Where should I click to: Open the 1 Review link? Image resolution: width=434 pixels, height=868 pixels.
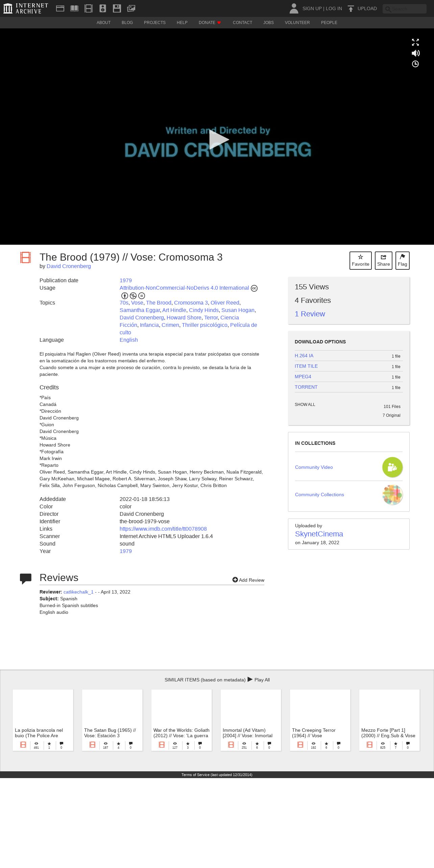click(x=310, y=314)
